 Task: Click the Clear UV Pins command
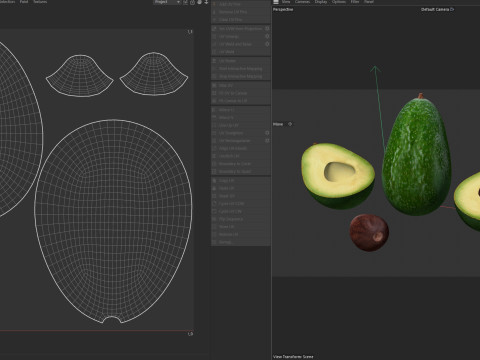pos(241,20)
